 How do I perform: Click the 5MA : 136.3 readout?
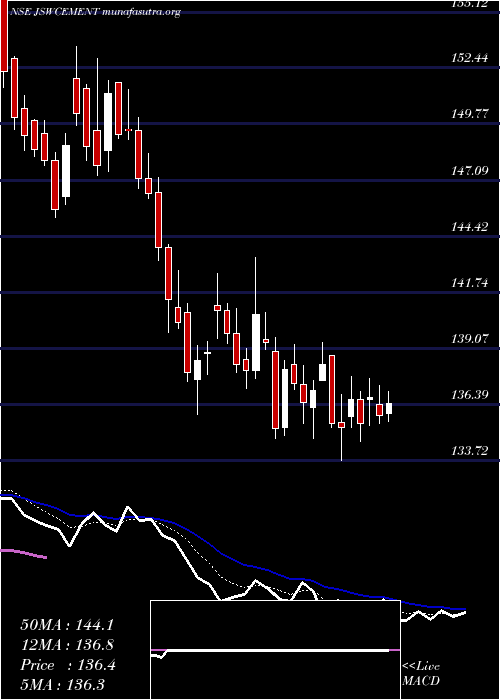pos(62,684)
